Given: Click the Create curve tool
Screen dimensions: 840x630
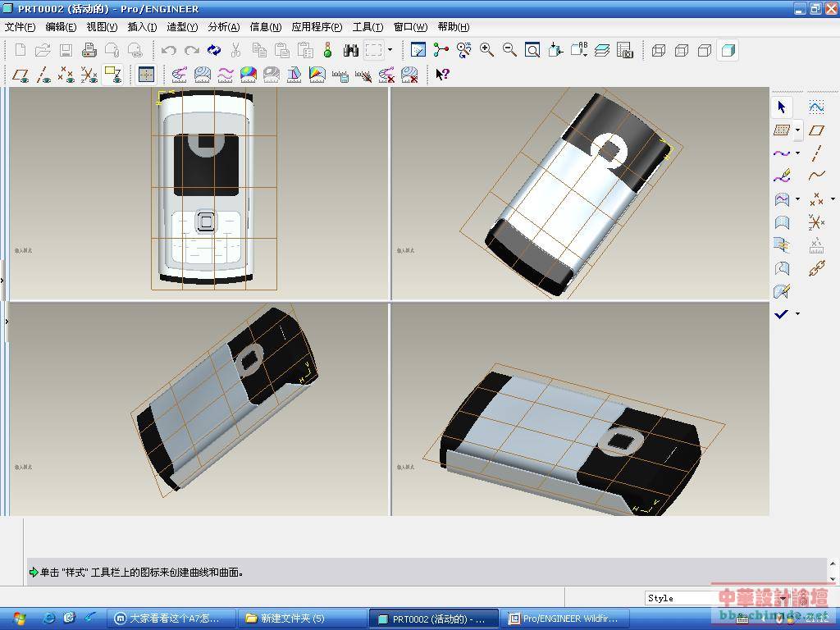Looking at the screenshot, I should [x=782, y=153].
